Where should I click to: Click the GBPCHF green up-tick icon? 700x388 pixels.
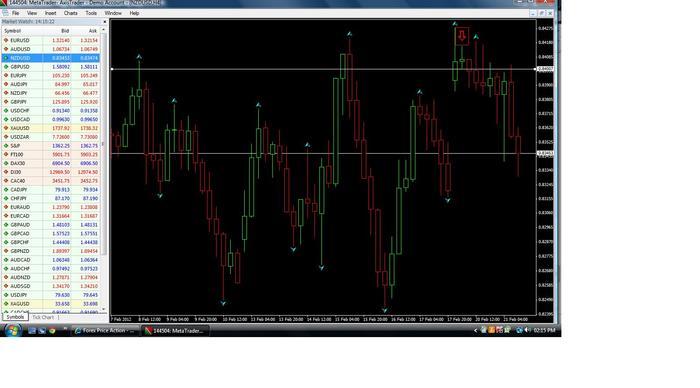point(6,242)
